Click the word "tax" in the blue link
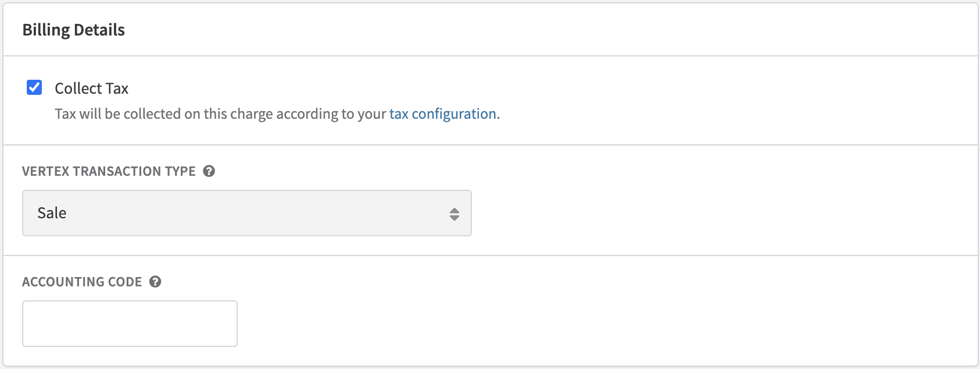 pos(399,113)
